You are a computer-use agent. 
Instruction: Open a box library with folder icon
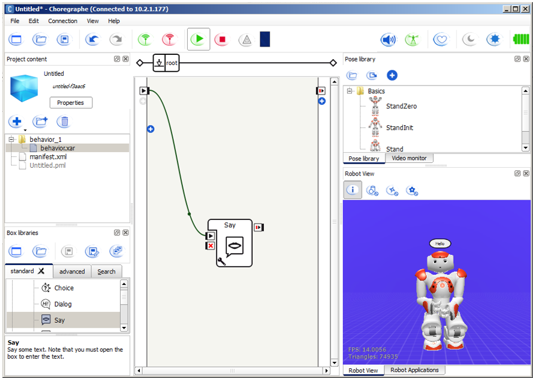40,252
